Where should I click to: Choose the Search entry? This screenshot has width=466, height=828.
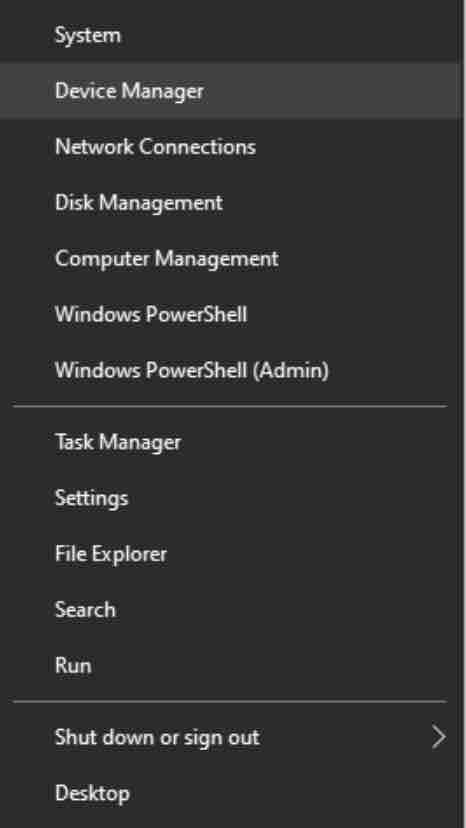point(230,610)
